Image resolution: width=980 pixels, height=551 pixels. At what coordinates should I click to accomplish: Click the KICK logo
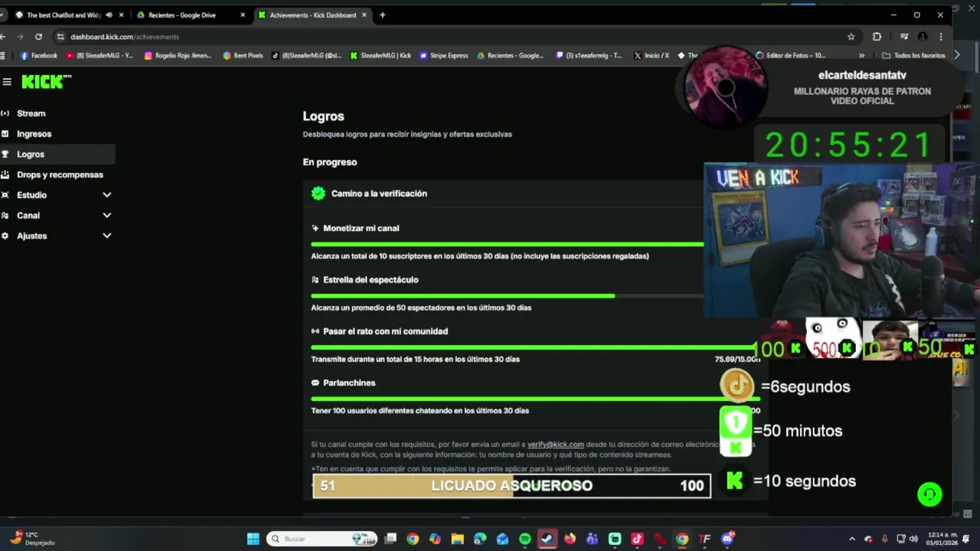point(46,82)
